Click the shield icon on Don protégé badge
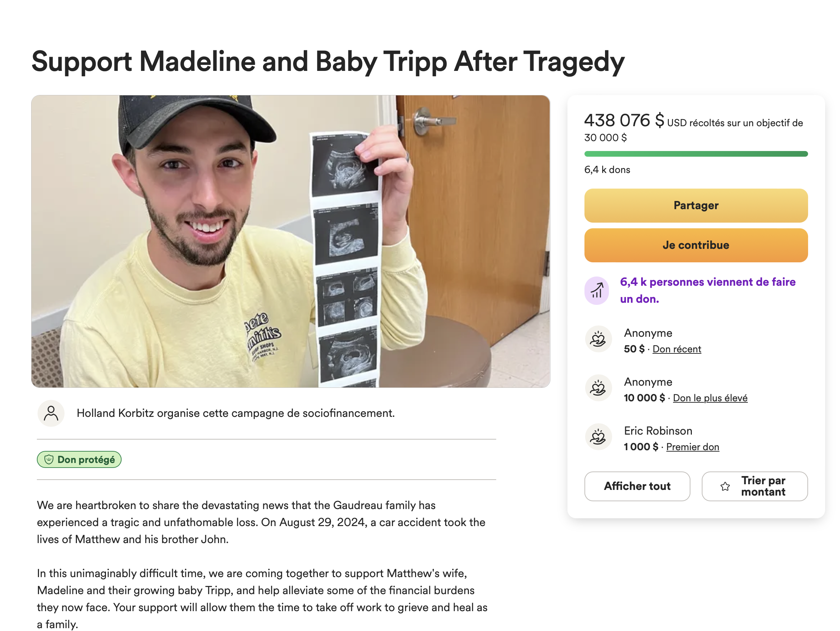This screenshot has height=631, width=840. pyautogui.click(x=49, y=459)
